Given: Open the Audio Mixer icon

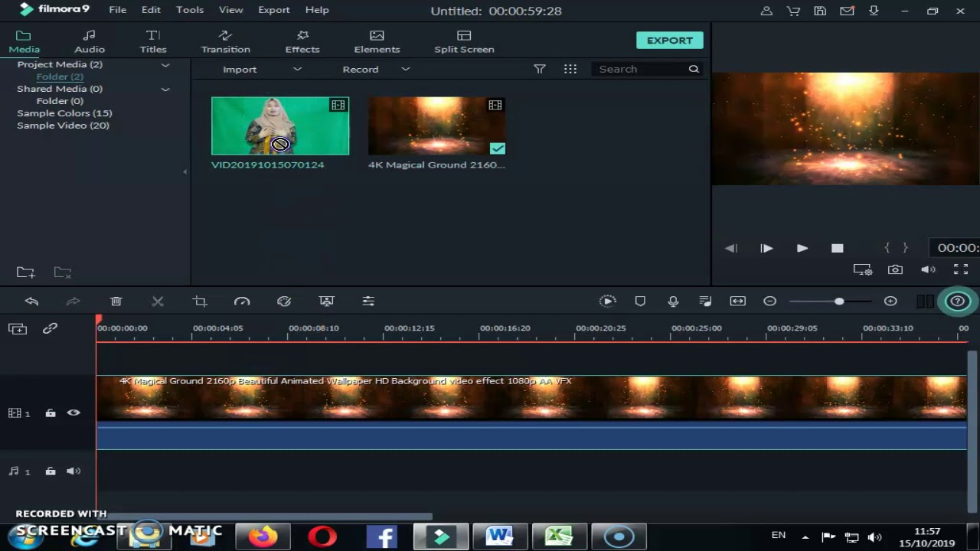Looking at the screenshot, I should 705,302.
